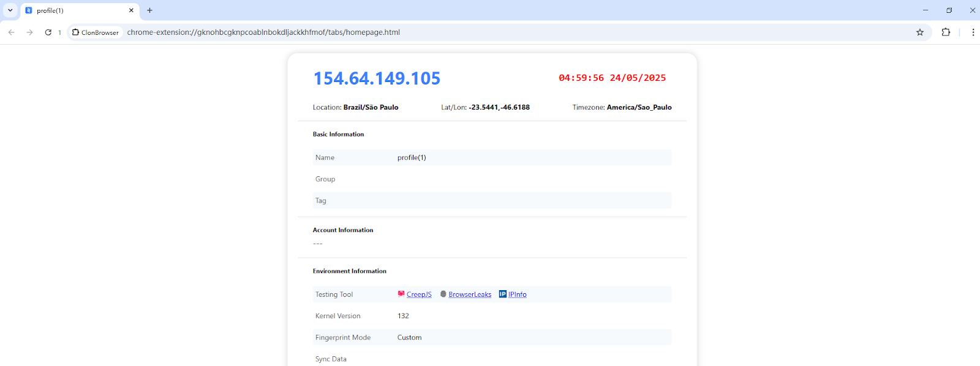Open a new tab with plus button
This screenshot has width=980, height=366.
[149, 10]
